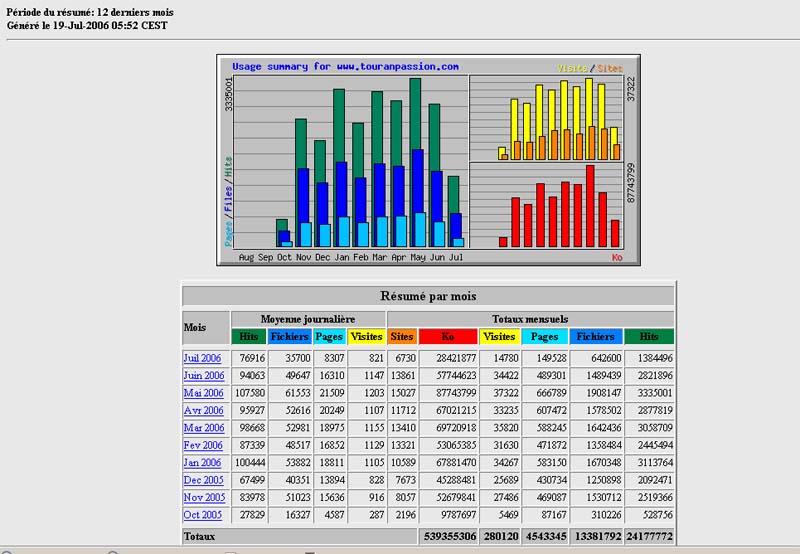The width and height of the screenshot is (800, 554).
Task: Click the blue Fichiers header under Moyenne journalière
Action: point(289,336)
